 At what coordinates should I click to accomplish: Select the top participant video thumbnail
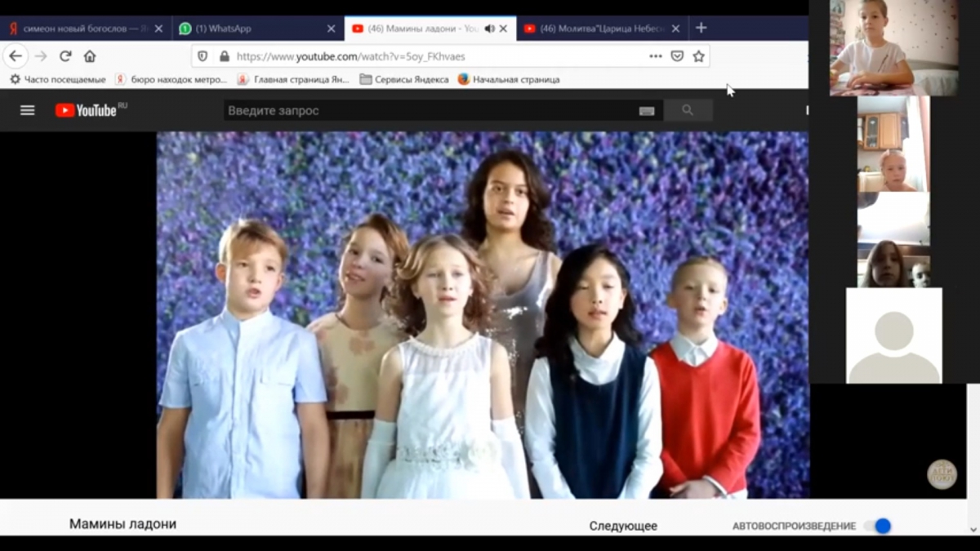893,47
